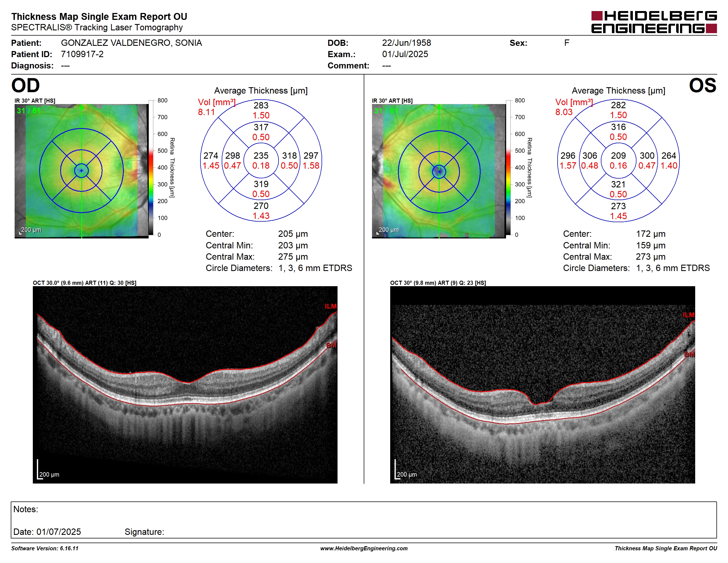The image size is (728, 563).
Task: Click the Software Version 6.16.11 text
Action: [45, 548]
